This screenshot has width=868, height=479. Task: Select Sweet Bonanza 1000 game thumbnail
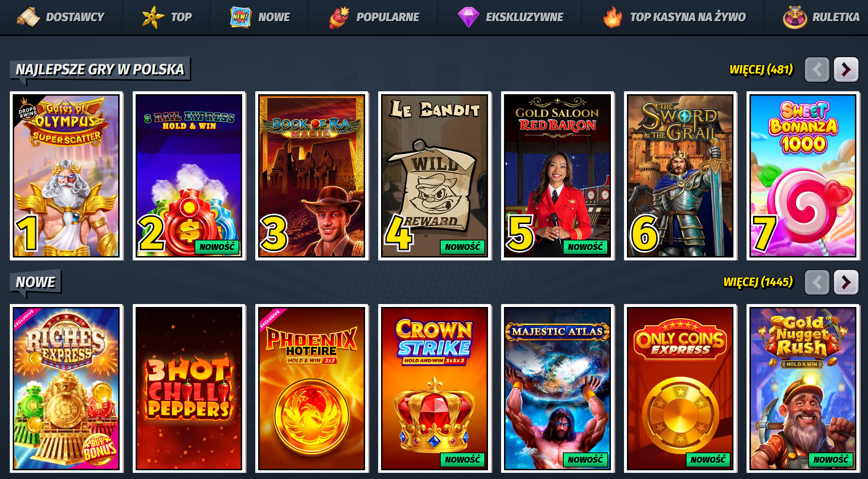[803, 176]
